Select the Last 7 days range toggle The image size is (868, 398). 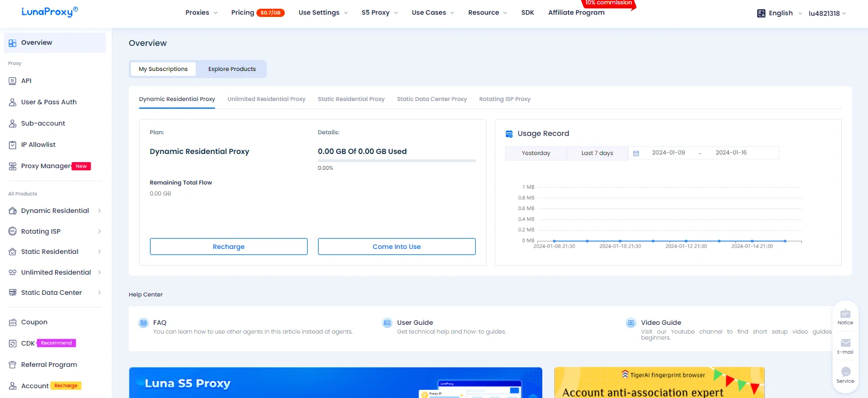coord(597,153)
